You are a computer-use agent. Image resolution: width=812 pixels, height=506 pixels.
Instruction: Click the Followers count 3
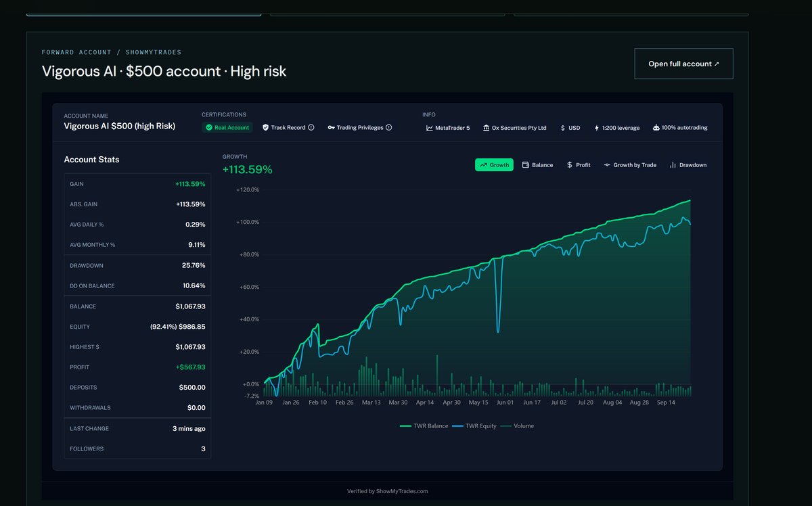pyautogui.click(x=203, y=449)
